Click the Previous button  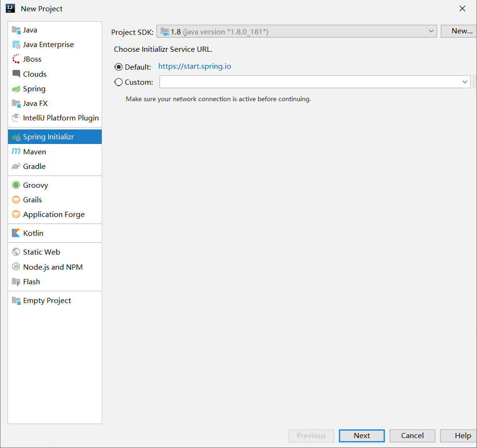tap(311, 436)
